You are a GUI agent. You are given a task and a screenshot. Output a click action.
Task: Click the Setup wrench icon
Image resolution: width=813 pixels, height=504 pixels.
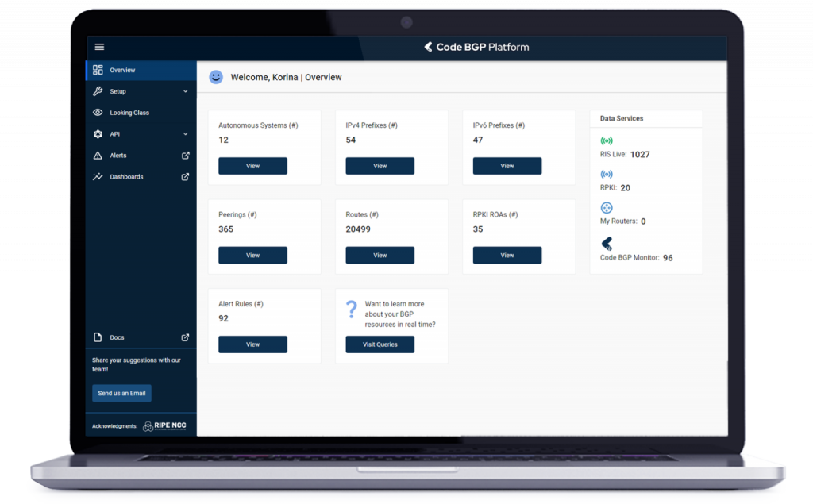click(98, 91)
